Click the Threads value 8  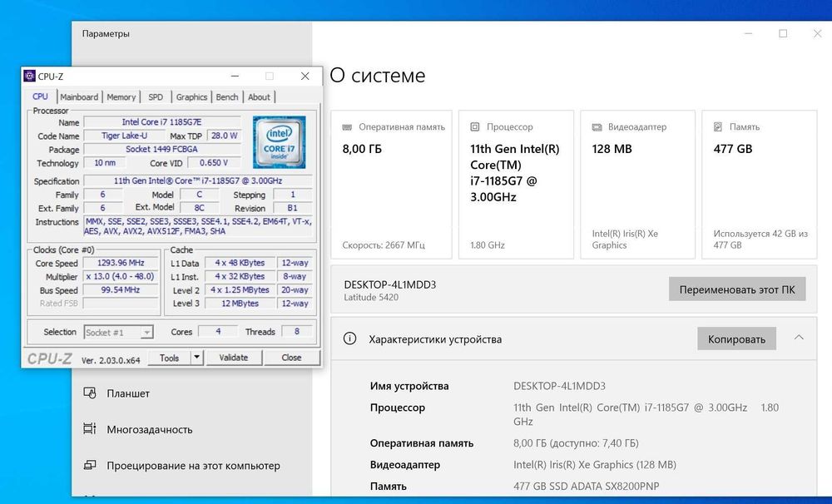296,332
